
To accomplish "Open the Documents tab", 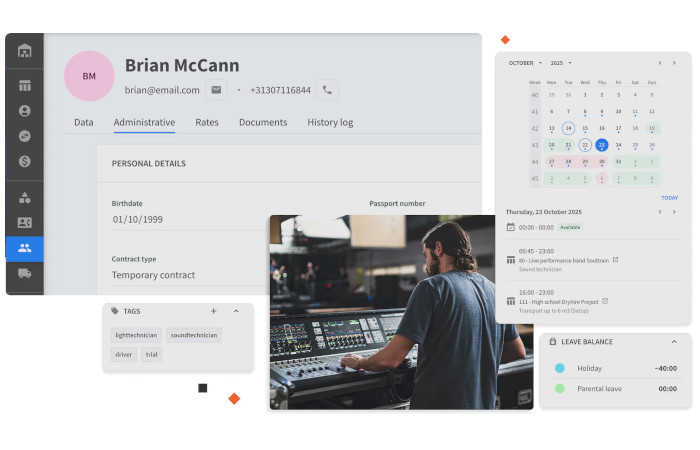I will tap(263, 122).
